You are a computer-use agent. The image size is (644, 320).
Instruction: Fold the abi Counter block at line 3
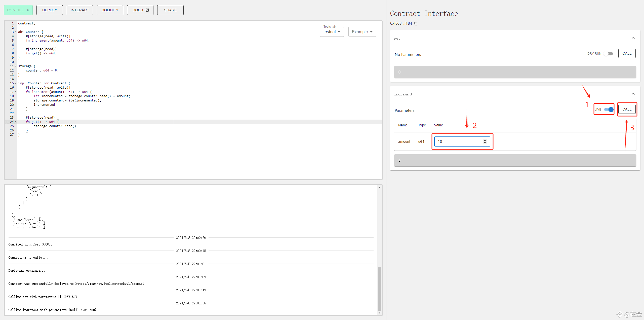16,32
